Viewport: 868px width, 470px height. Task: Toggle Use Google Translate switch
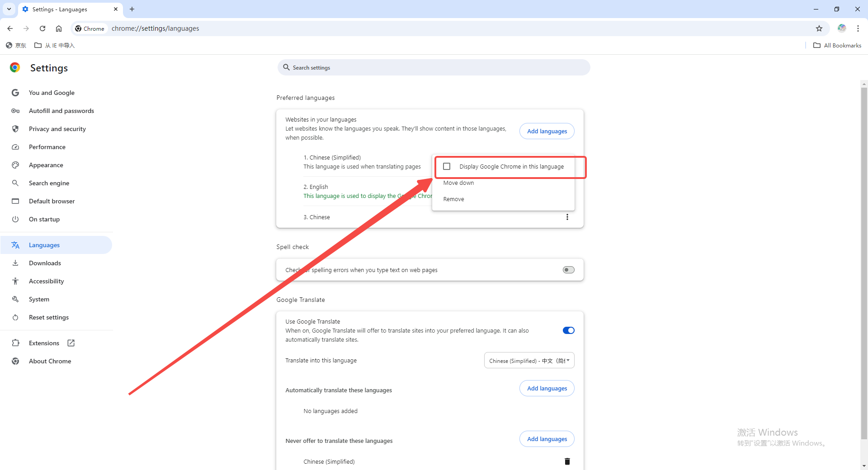point(568,330)
